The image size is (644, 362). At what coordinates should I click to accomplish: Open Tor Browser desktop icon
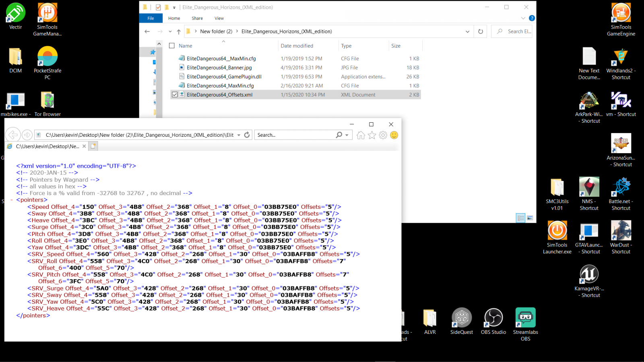pyautogui.click(x=47, y=104)
